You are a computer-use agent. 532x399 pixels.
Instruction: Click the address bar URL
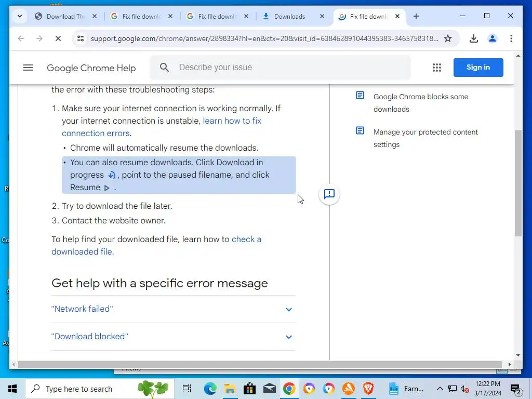click(x=264, y=38)
